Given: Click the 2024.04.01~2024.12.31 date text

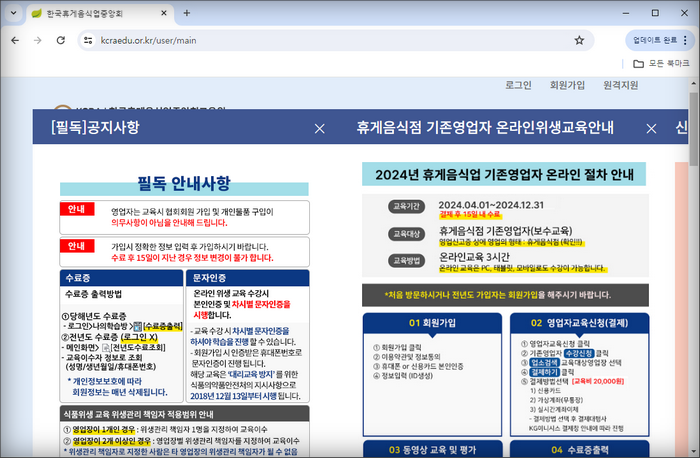Looking at the screenshot, I should 491,205.
